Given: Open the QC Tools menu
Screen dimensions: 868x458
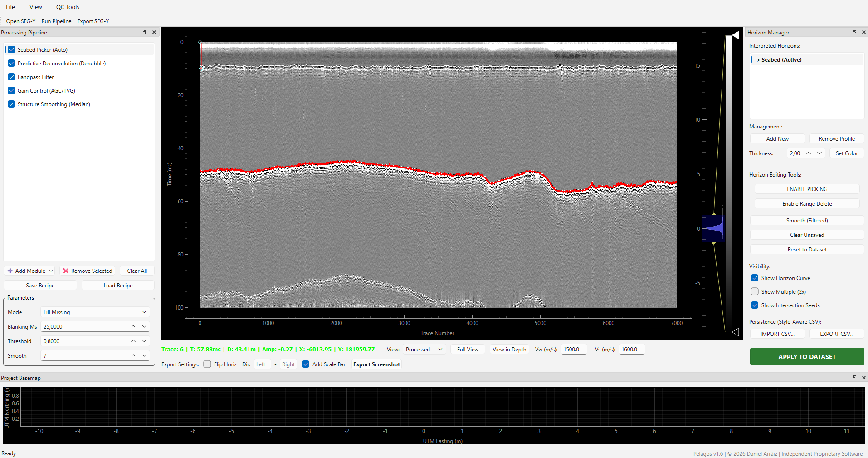Looking at the screenshot, I should [67, 7].
